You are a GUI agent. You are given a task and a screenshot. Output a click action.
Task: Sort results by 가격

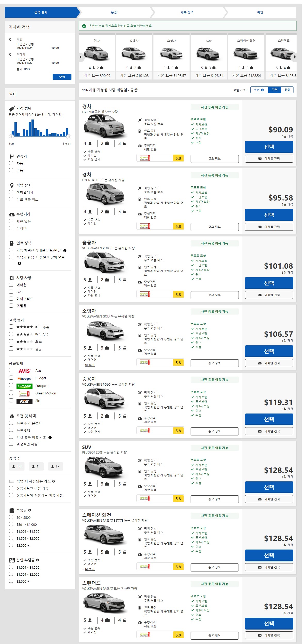click(275, 90)
